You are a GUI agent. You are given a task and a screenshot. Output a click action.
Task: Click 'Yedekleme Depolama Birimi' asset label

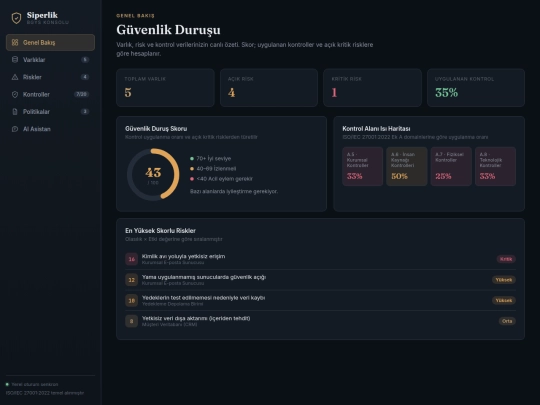172,304
